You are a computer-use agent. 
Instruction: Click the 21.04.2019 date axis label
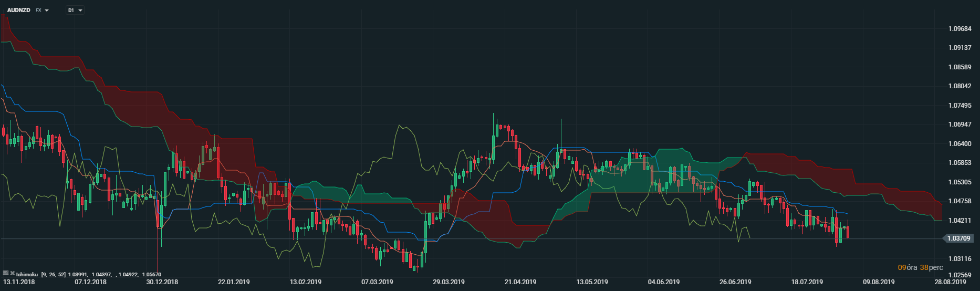point(520,282)
